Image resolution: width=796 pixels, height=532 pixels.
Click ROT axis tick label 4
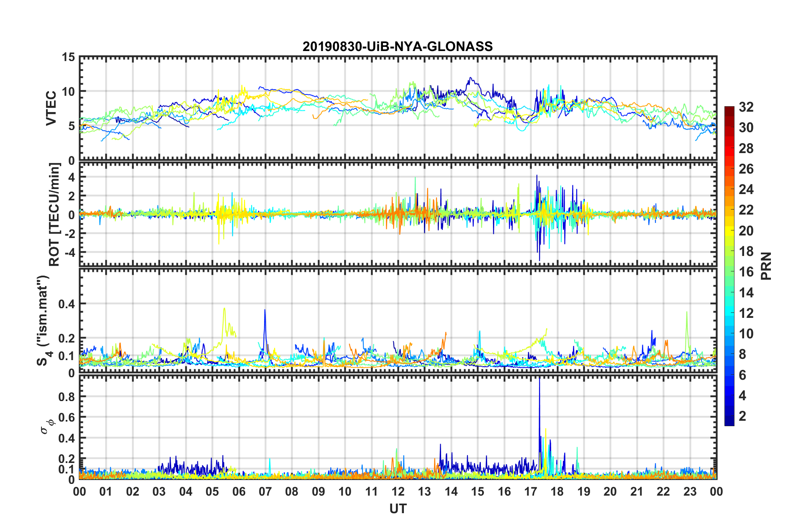click(72, 177)
